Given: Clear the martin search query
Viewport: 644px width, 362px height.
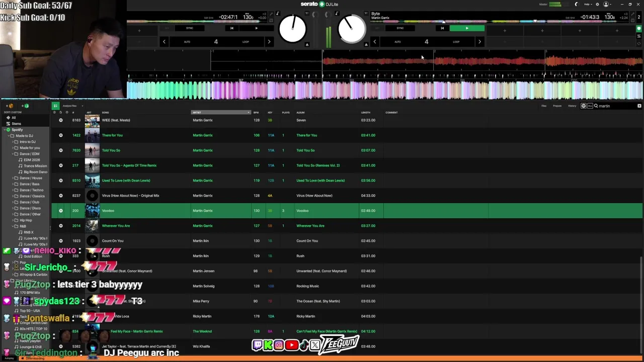Looking at the screenshot, I should click(639, 106).
